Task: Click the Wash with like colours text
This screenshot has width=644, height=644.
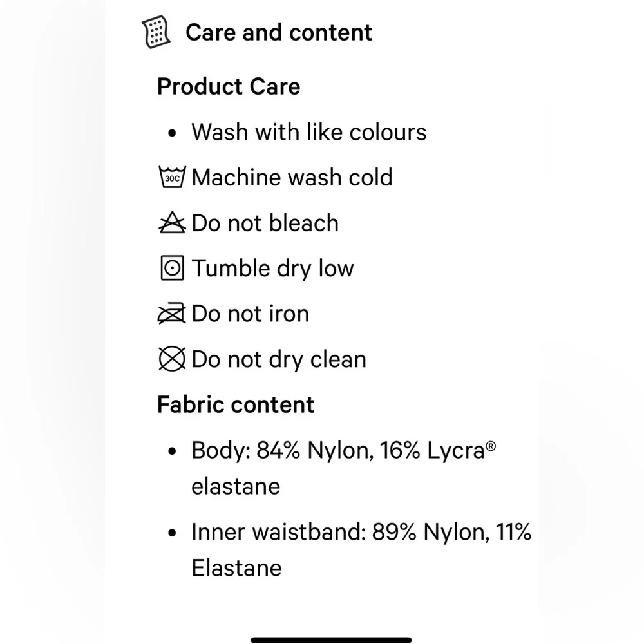Action: coord(309,132)
